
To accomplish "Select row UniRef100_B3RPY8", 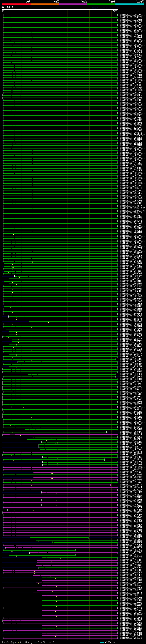I will (131, 254).
